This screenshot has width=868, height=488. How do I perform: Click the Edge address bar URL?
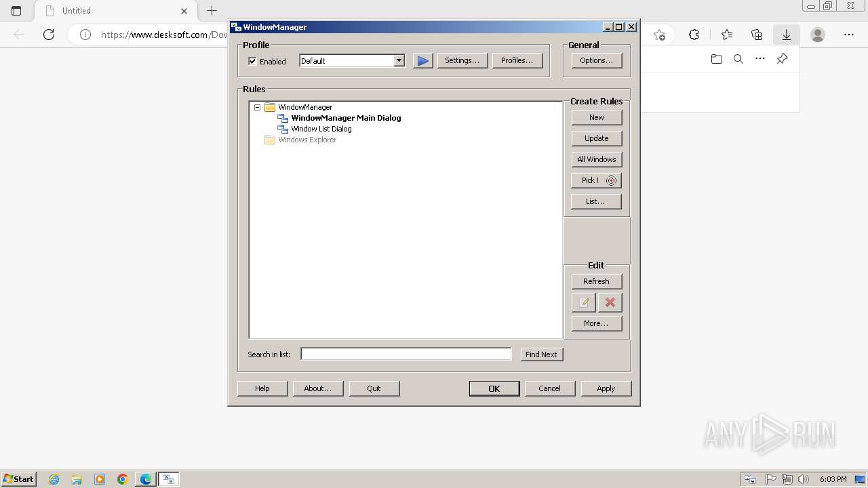(x=164, y=35)
